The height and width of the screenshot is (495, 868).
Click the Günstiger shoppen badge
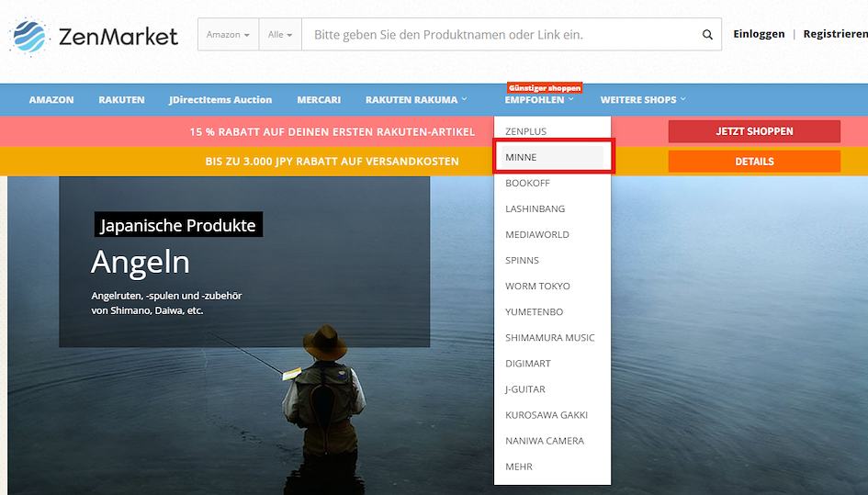(545, 87)
